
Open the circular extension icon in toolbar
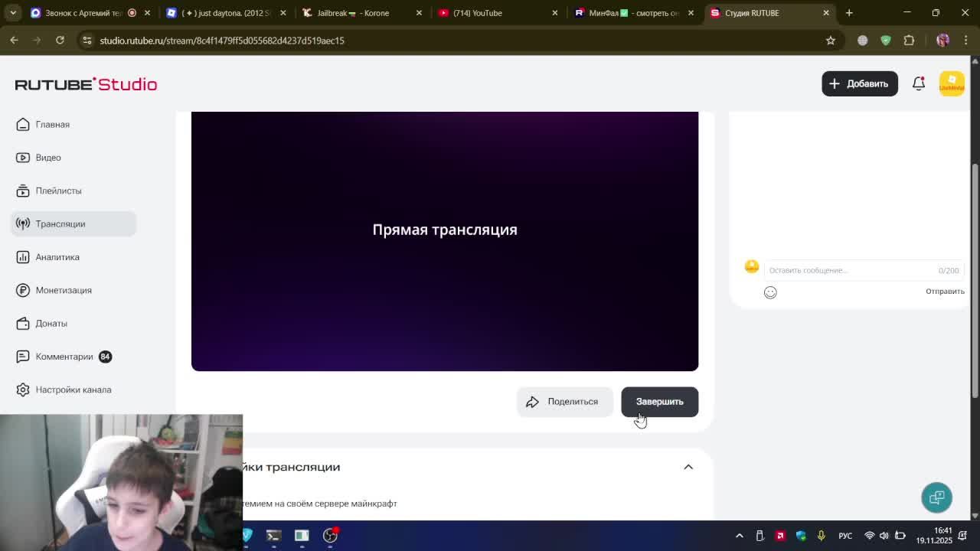863,41
